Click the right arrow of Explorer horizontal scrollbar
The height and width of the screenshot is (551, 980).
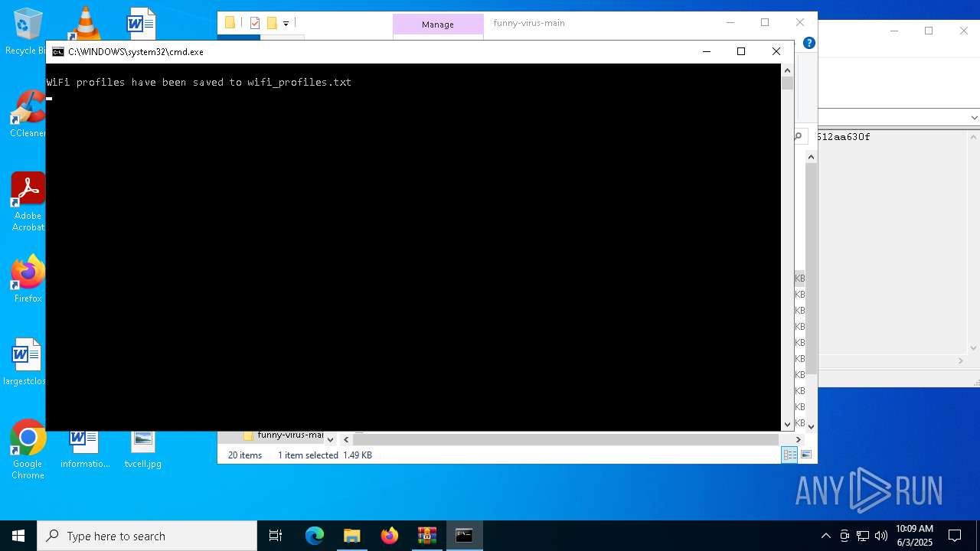pos(799,439)
